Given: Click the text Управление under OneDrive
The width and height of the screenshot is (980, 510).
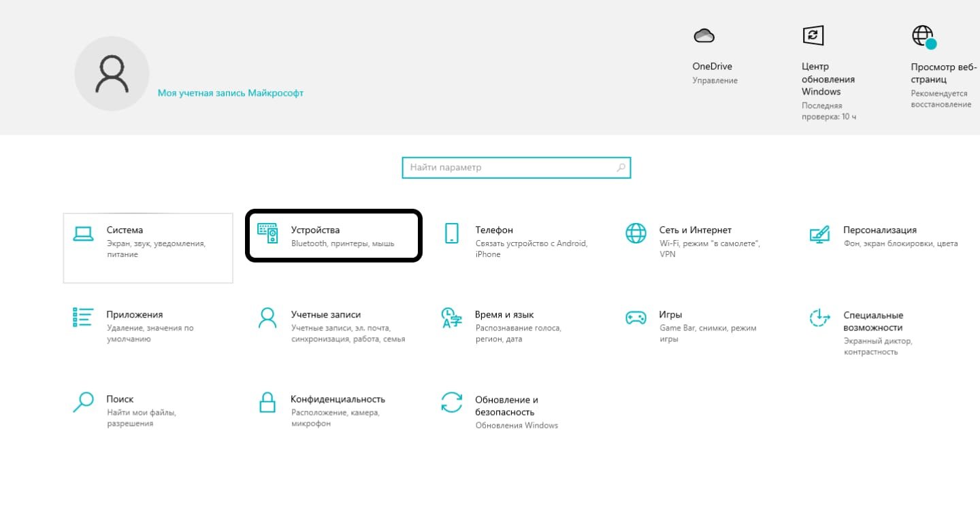Looking at the screenshot, I should [x=715, y=81].
